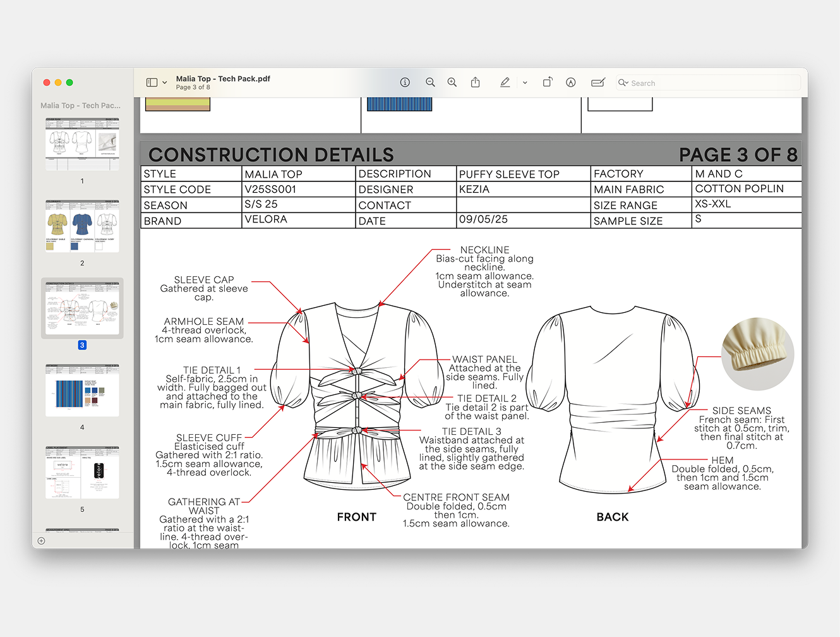Screen dimensions: 840x637
Task: Click the green full-screen window button
Action: point(69,83)
